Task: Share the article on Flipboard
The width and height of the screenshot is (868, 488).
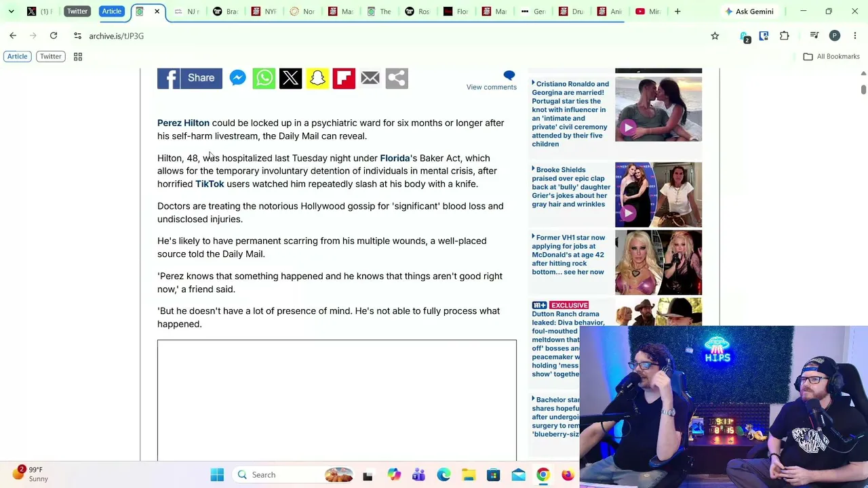Action: (x=344, y=78)
